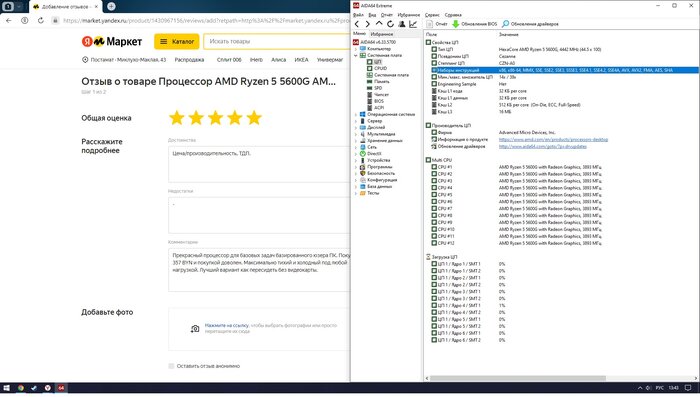Open the Вид menu in AIDA64
This screenshot has width=700, height=397.
tap(372, 15)
